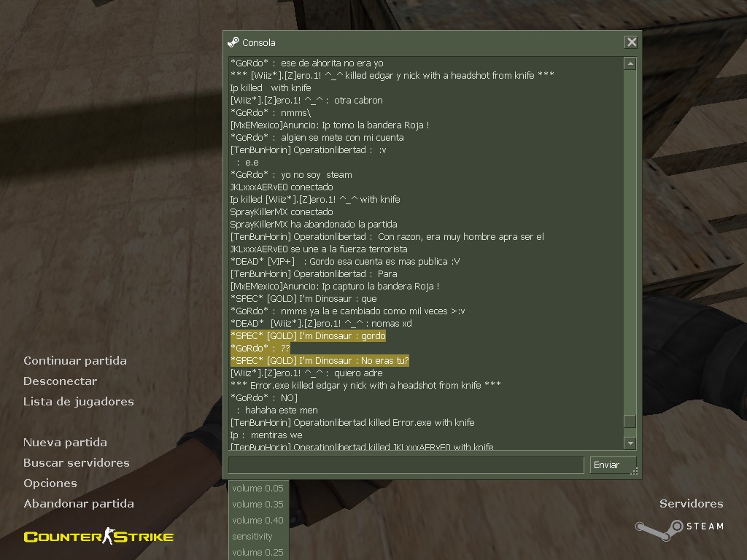Viewport: 747px width, 560px height.
Task: Click Desconectar in the main menu
Action: pos(61,381)
